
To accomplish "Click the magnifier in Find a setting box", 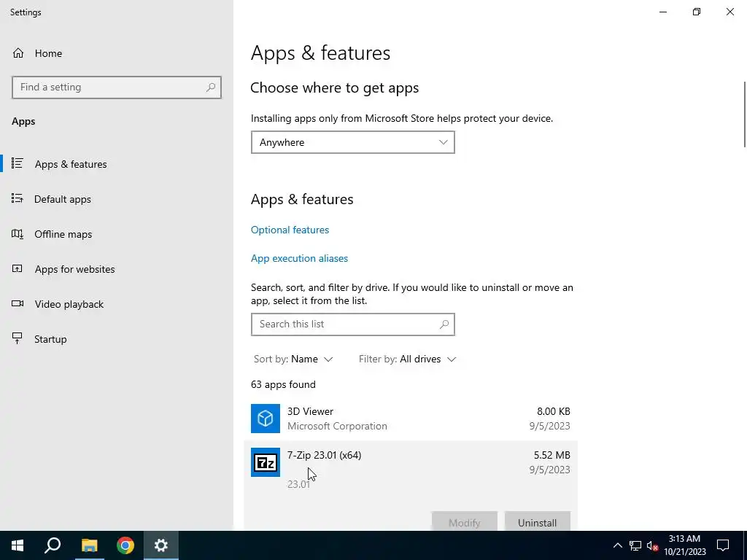I will pyautogui.click(x=211, y=87).
